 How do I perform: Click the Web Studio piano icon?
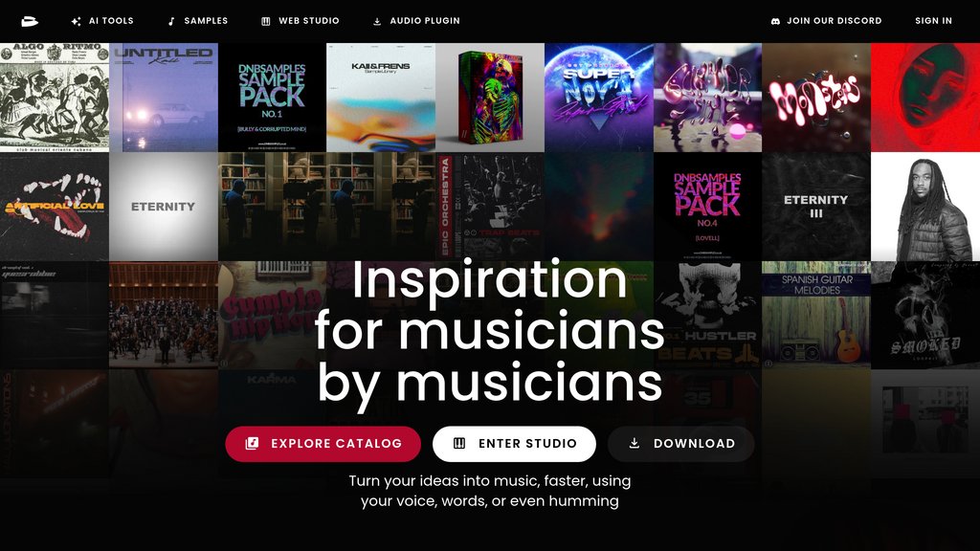click(266, 21)
